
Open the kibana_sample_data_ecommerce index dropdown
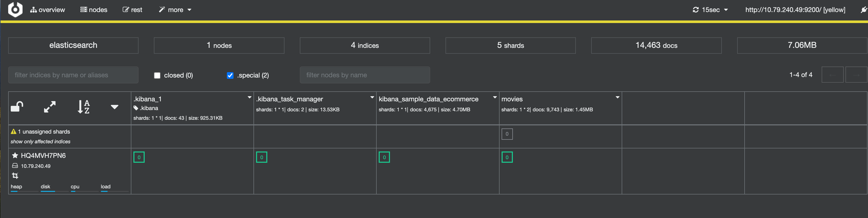pyautogui.click(x=495, y=97)
